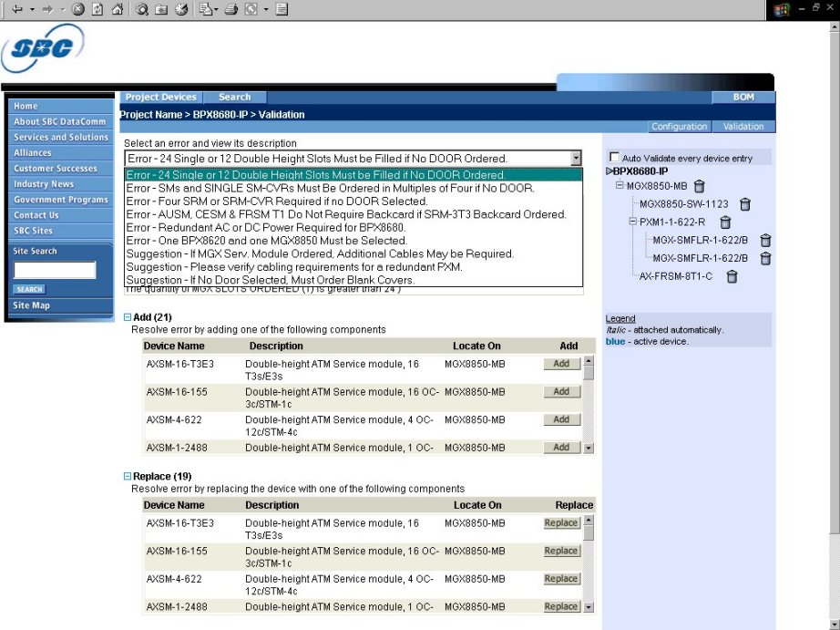Click the full-size arrow toolbar icon

251,9
